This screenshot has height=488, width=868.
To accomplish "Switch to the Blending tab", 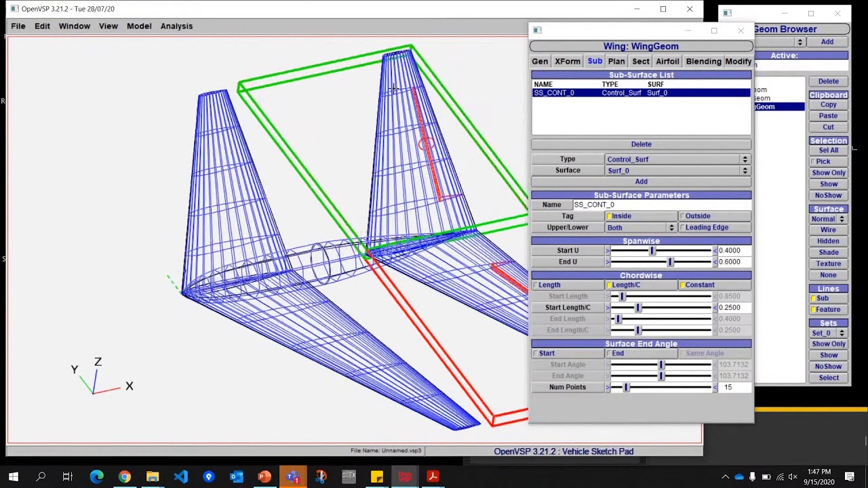I will coord(704,62).
